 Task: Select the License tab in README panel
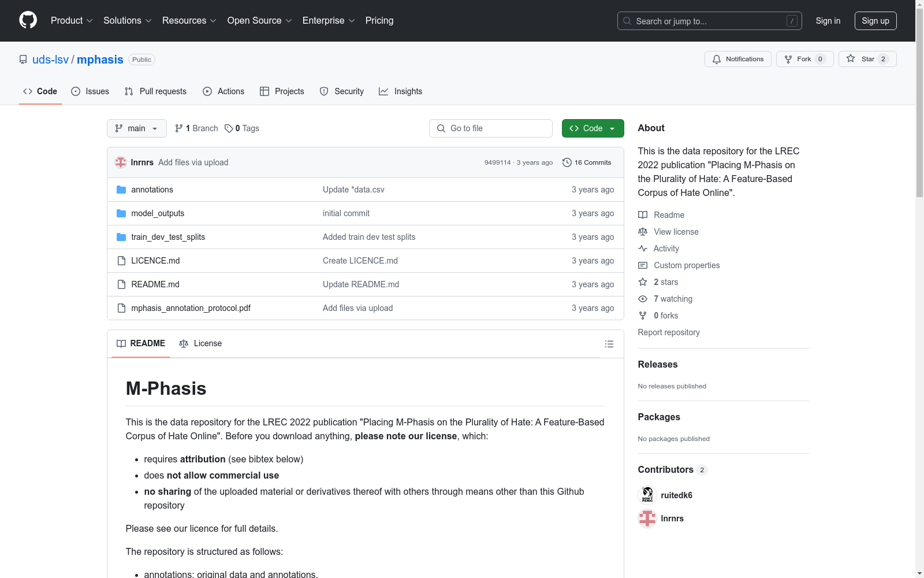pyautogui.click(x=200, y=343)
